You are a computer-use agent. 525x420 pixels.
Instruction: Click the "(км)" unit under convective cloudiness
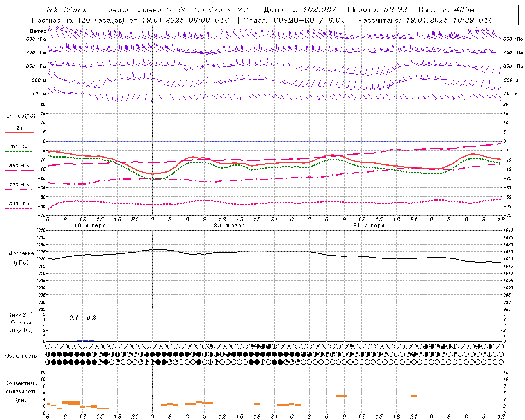(21, 399)
